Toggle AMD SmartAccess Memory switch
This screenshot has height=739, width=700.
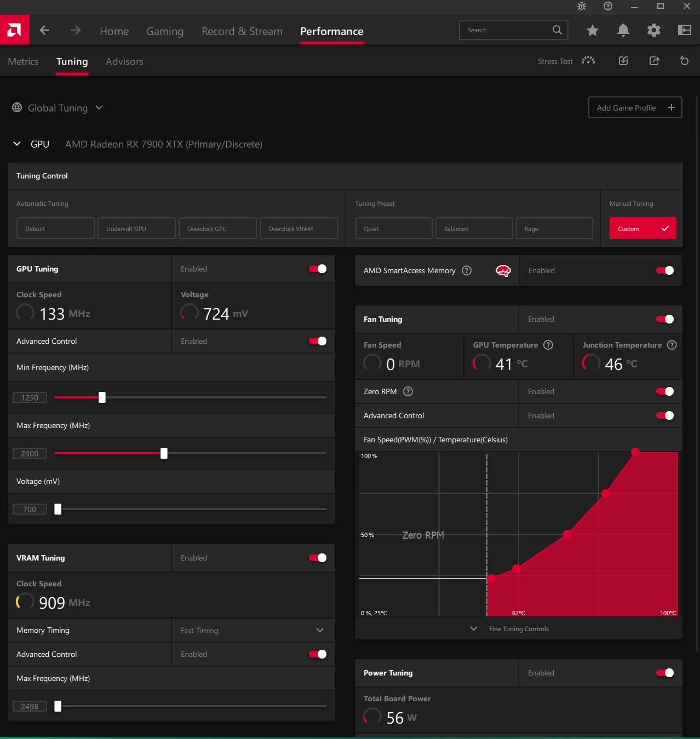click(665, 270)
